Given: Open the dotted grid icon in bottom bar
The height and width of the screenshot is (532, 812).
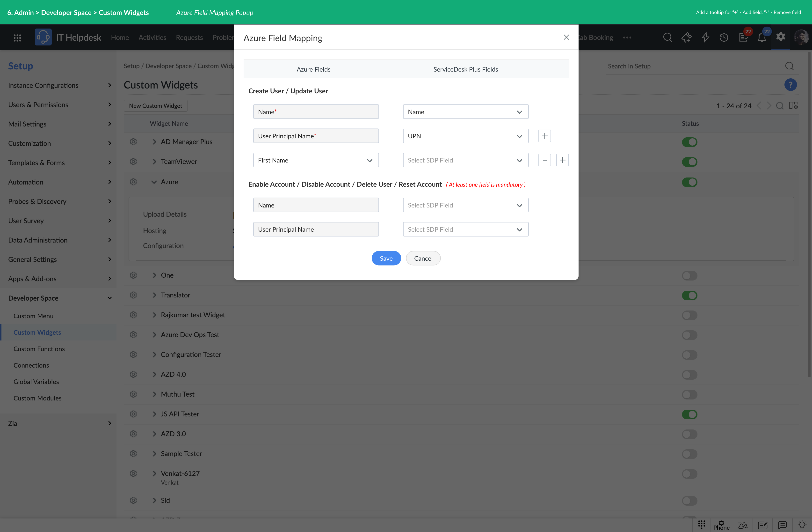Looking at the screenshot, I should [702, 524].
